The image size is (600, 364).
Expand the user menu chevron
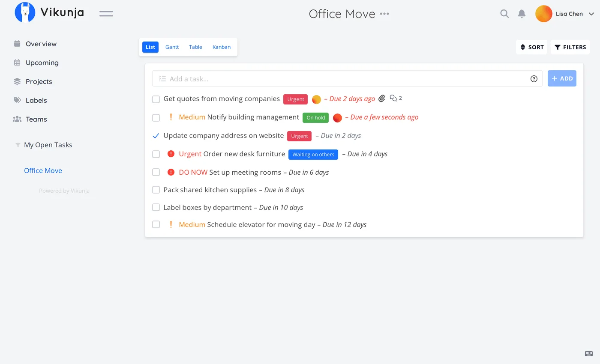pos(591,14)
